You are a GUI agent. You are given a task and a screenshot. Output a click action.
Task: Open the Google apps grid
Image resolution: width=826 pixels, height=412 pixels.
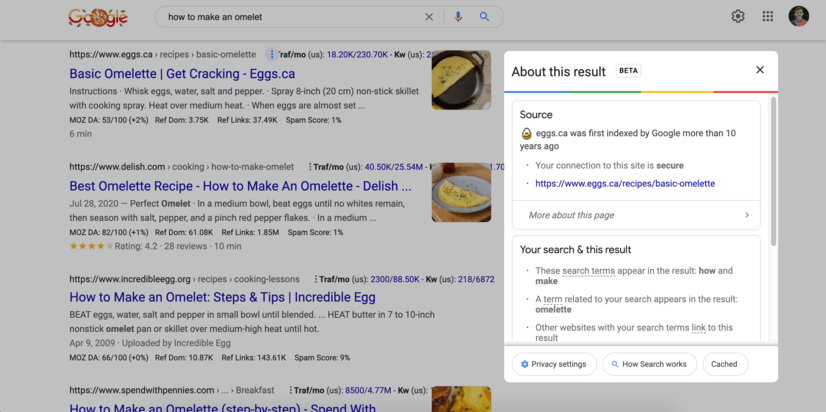[768, 16]
